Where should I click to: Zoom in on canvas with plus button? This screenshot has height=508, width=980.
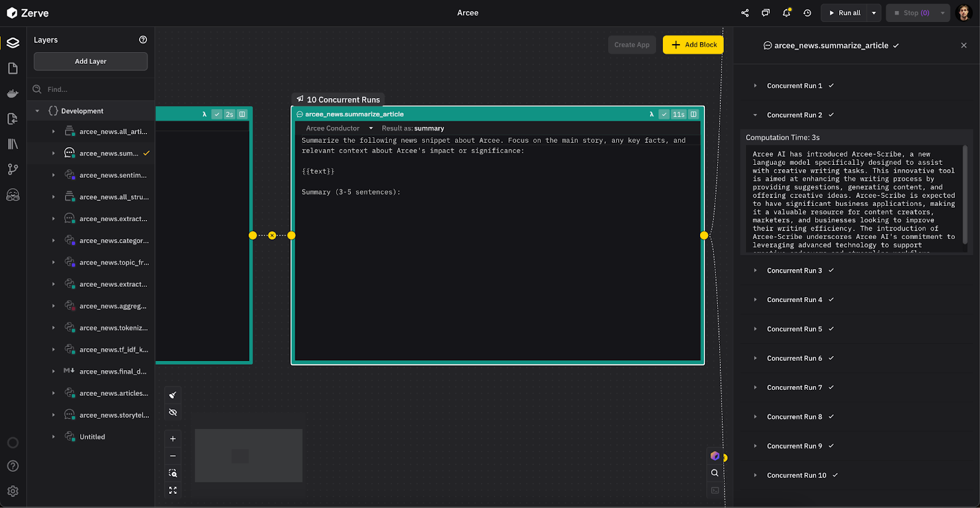click(x=173, y=439)
